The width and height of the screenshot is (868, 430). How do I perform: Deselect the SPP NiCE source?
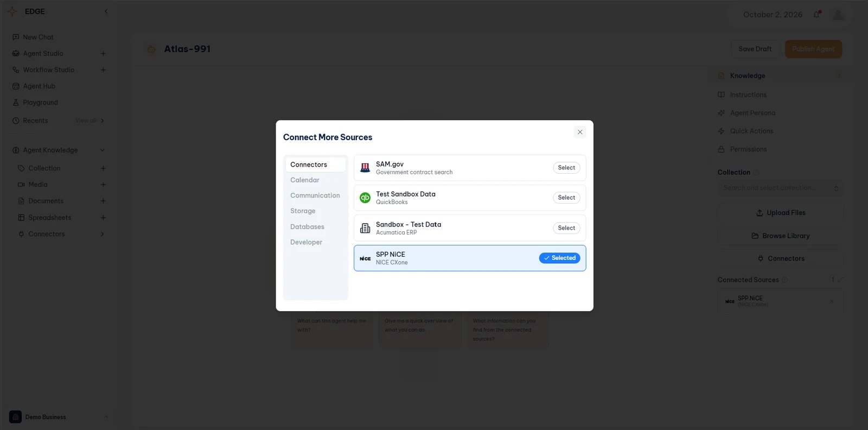point(559,258)
